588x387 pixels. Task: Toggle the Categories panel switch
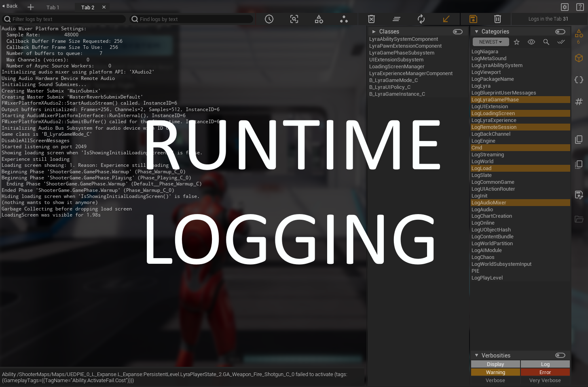click(560, 32)
